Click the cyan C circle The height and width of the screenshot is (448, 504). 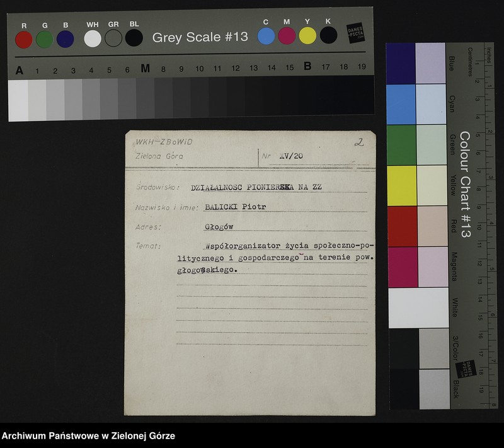(266, 35)
